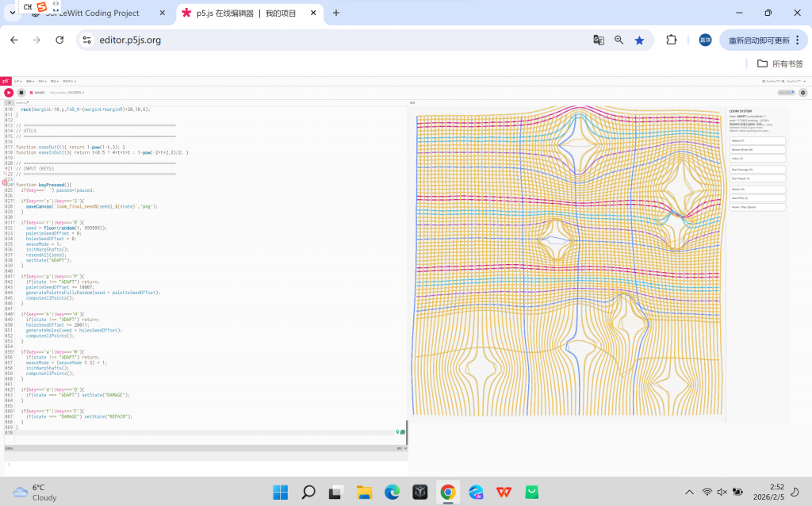Click the Start Damage (D) button

pyautogui.click(x=757, y=170)
